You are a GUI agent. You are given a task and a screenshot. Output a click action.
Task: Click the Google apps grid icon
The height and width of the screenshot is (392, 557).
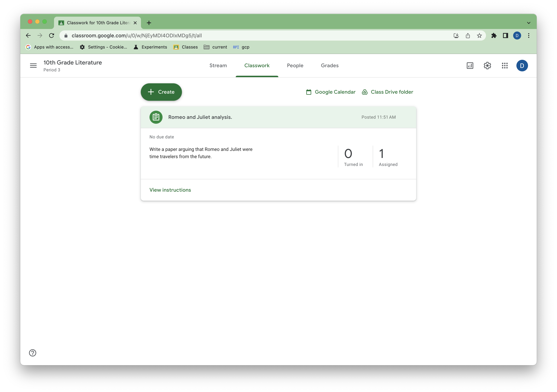[x=505, y=65]
